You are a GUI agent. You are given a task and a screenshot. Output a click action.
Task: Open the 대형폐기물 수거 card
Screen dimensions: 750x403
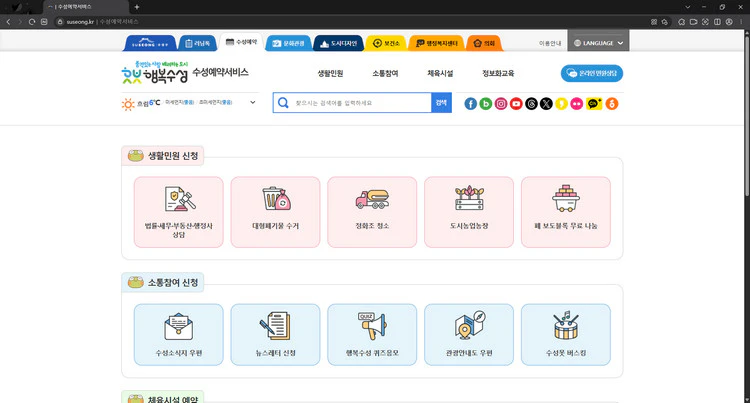tap(276, 212)
